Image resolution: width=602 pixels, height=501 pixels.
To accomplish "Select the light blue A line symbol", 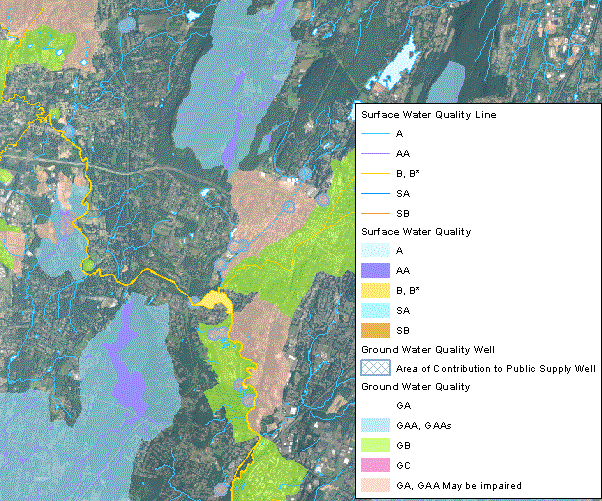I will 375,134.
